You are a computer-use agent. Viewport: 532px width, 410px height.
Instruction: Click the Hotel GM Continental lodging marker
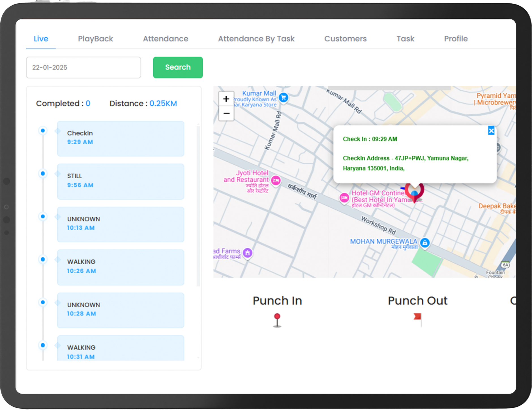[344, 198]
